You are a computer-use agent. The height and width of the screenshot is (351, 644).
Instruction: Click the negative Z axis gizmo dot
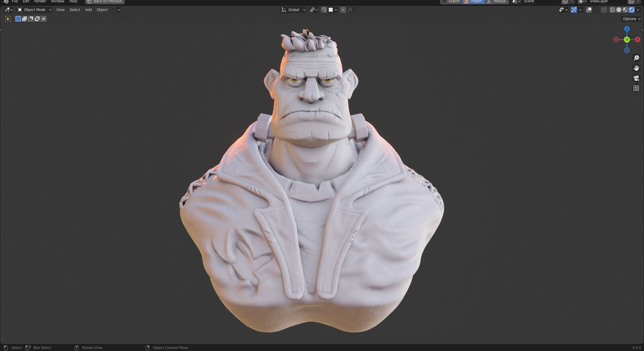click(x=627, y=50)
